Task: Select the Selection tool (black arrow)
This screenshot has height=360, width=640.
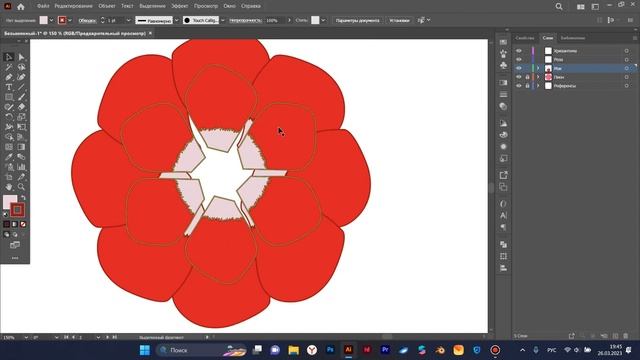Action: (9, 57)
